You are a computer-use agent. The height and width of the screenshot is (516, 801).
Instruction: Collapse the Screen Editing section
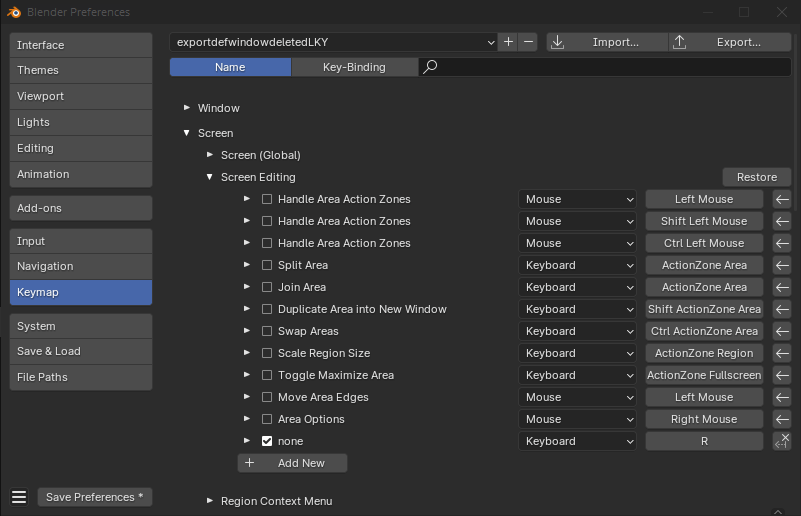pos(209,177)
